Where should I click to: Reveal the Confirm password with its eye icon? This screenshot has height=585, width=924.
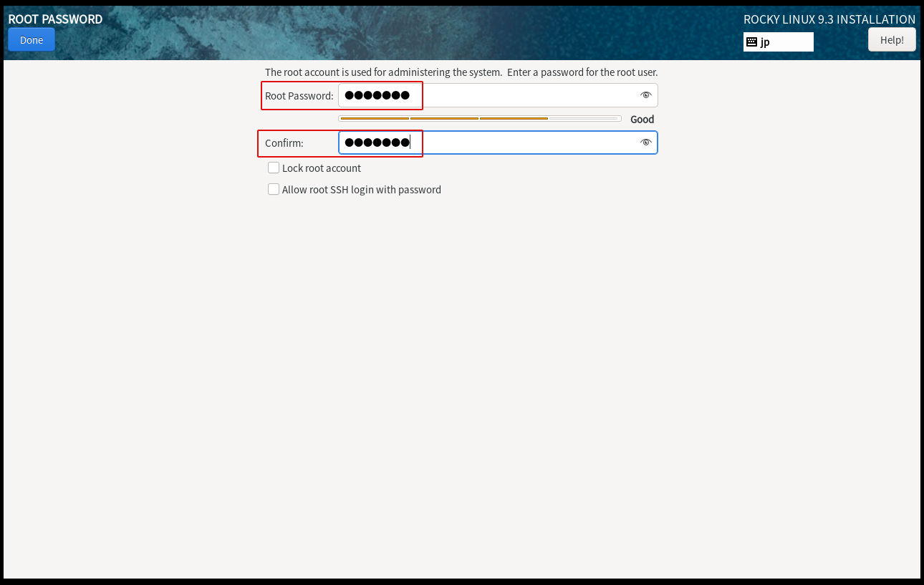tap(645, 142)
